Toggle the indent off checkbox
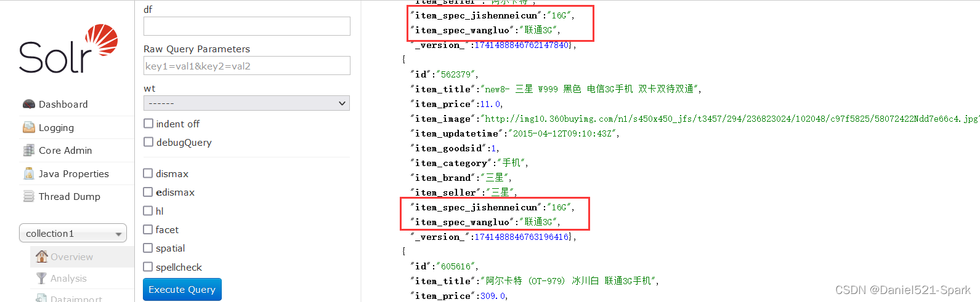This screenshot has width=980, height=302. tap(148, 123)
